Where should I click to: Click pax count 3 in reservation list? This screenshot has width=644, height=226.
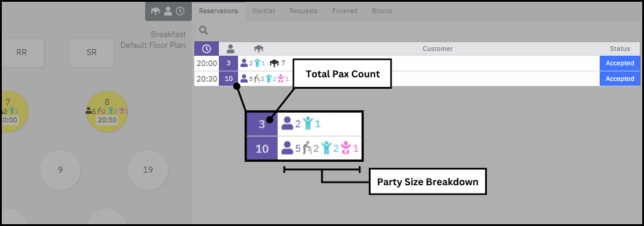[229, 64]
